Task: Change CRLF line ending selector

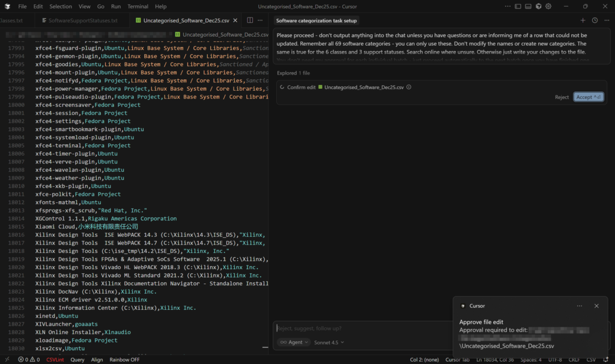Action: (574, 359)
